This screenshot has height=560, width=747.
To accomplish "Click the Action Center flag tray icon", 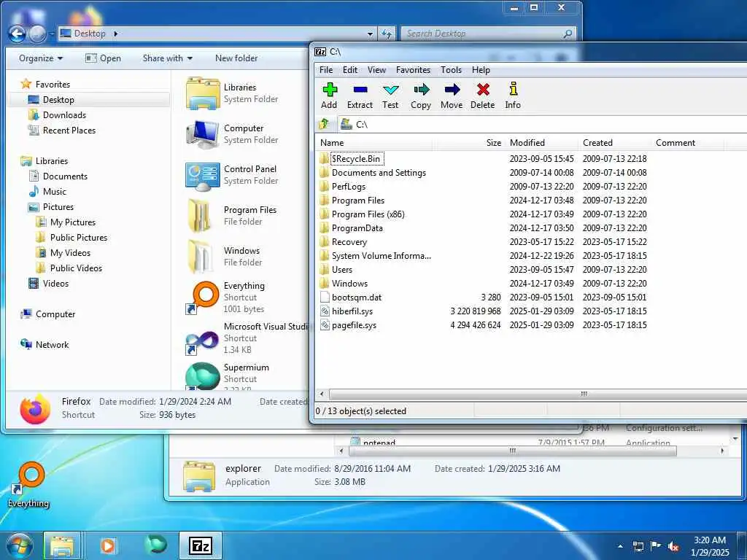I will point(656,546).
